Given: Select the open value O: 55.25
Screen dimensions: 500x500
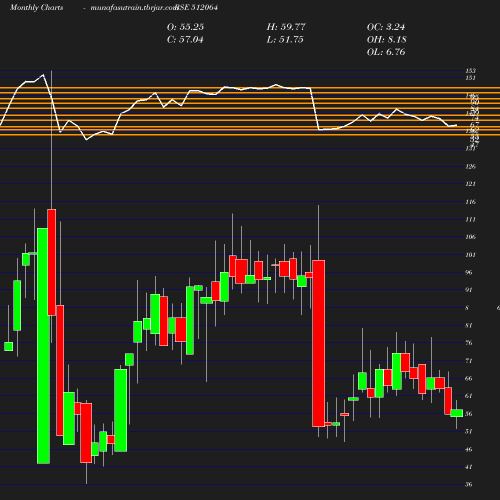Looking at the screenshot, I should pyautogui.click(x=185, y=27).
